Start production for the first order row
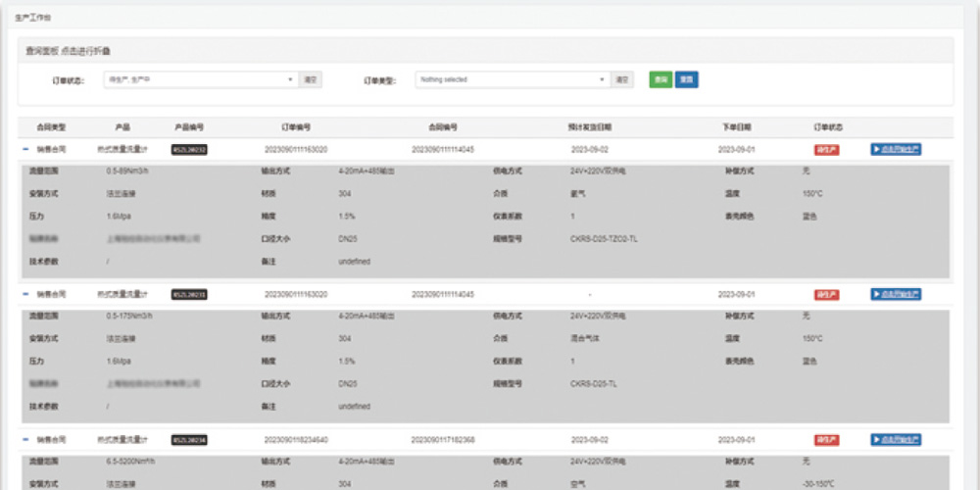This screenshot has height=490, width=980. (896, 149)
